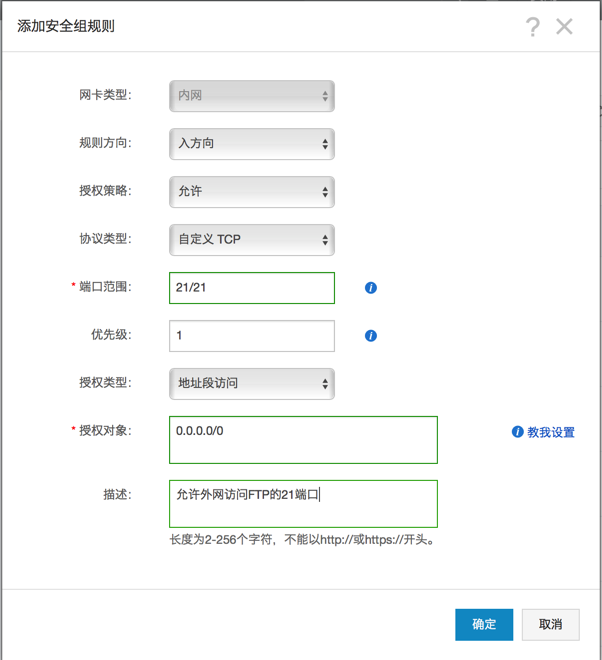Open the 网卡类型 dropdown showing 内网
602x660 pixels.
click(x=252, y=96)
